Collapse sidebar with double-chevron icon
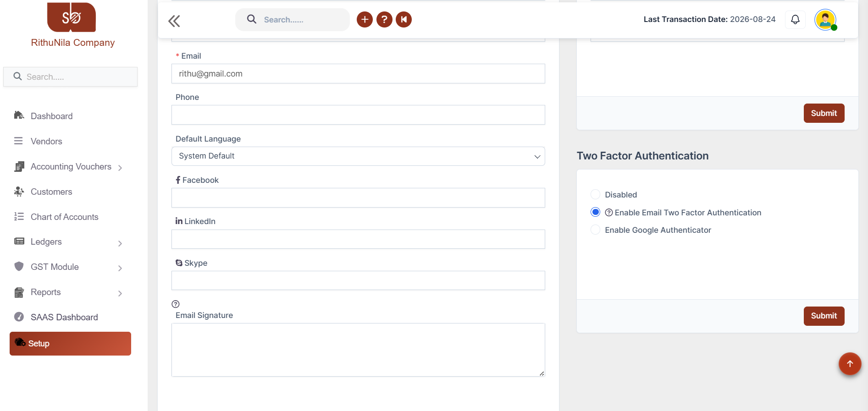This screenshot has width=868, height=411. (174, 21)
